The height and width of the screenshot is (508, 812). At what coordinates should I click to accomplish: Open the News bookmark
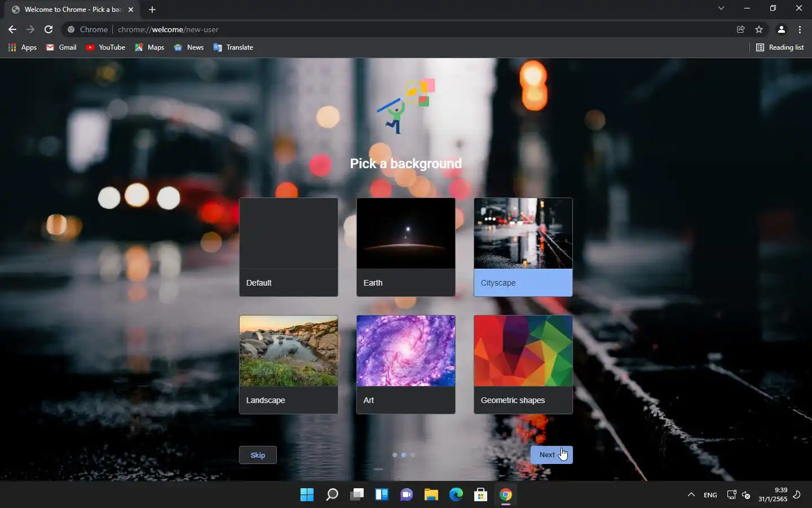[189, 47]
